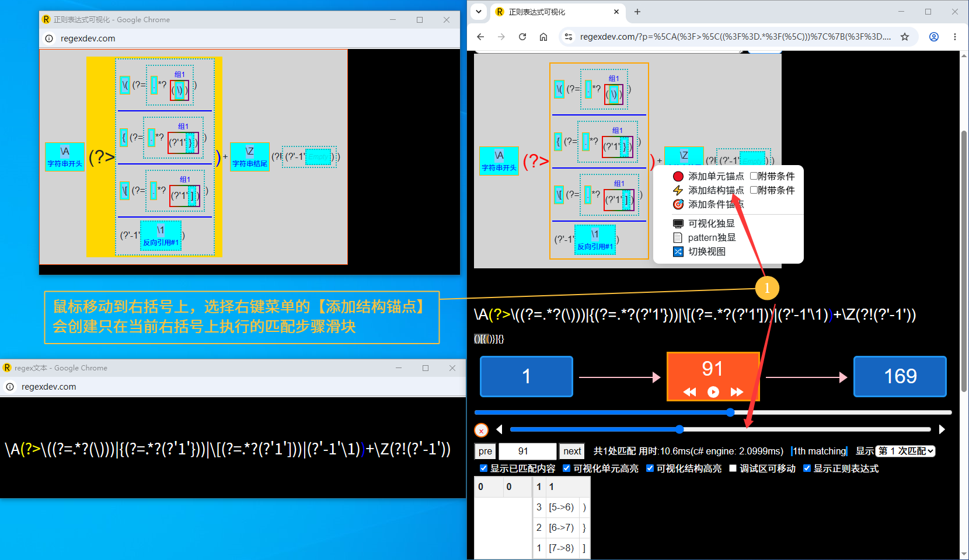Toggle 显示已匹配内容 checkbox
The image size is (969, 560).
(483, 468)
